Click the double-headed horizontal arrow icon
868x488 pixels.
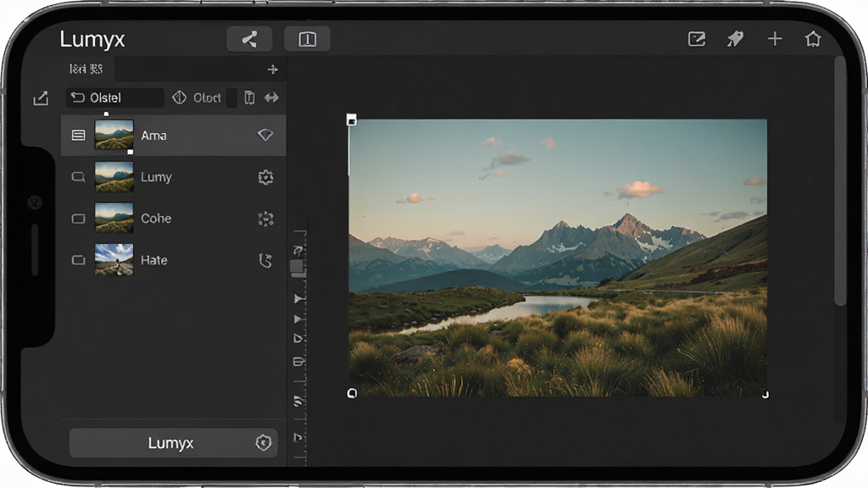click(x=271, y=98)
